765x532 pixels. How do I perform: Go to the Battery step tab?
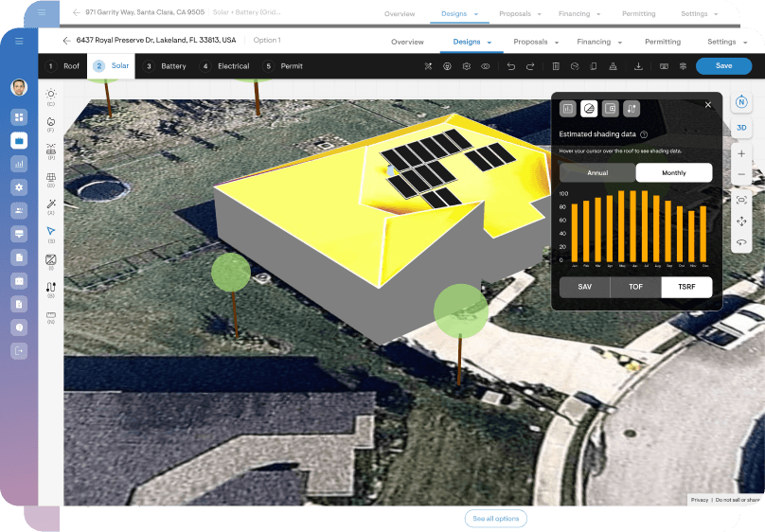click(x=167, y=66)
